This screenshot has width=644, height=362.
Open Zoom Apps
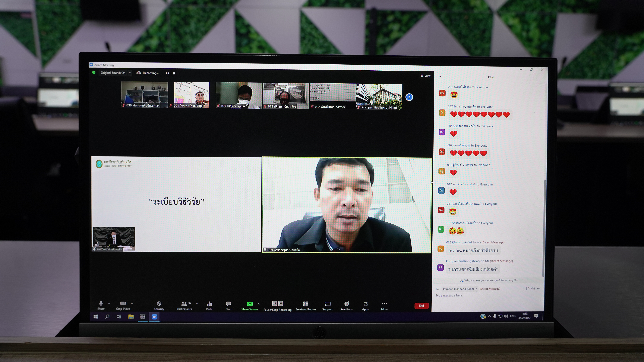365,306
